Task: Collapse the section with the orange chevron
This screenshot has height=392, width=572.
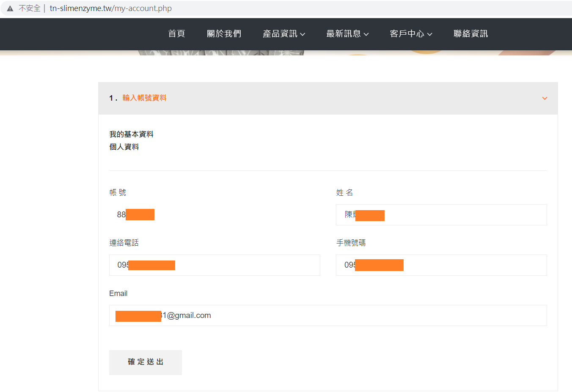Action: click(x=544, y=98)
